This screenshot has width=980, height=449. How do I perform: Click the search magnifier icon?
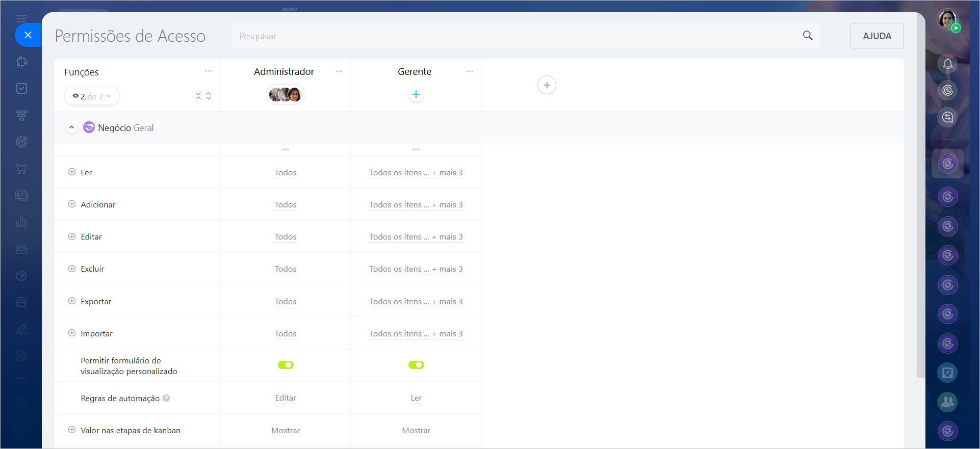click(808, 35)
